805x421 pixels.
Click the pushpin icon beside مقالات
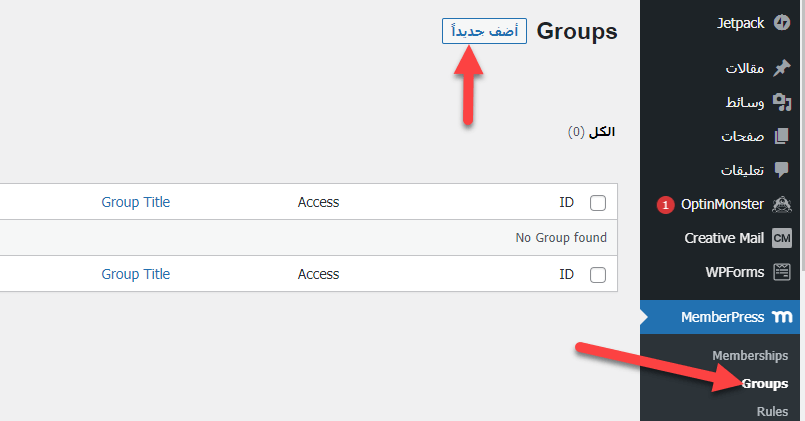(x=782, y=68)
